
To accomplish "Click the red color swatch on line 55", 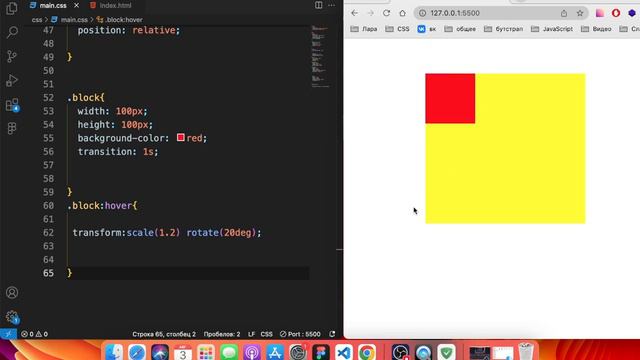I will click(x=180, y=138).
